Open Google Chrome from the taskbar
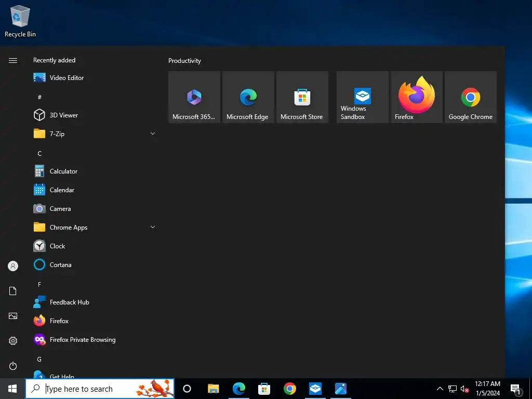532x399 pixels. point(290,389)
